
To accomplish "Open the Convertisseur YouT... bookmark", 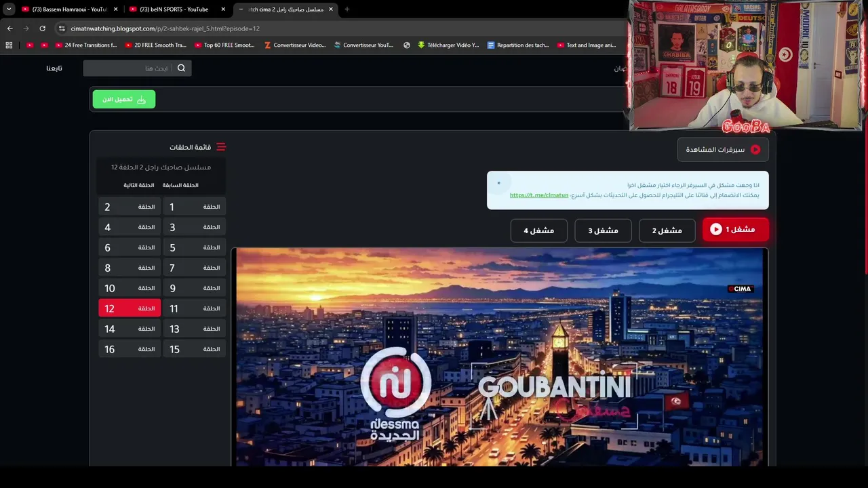I will click(364, 45).
